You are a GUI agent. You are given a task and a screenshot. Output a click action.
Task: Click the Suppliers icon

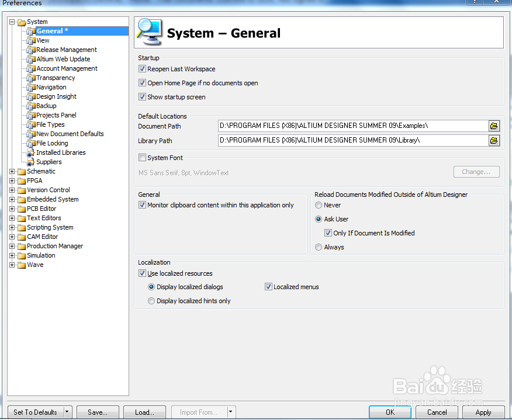coord(31,162)
